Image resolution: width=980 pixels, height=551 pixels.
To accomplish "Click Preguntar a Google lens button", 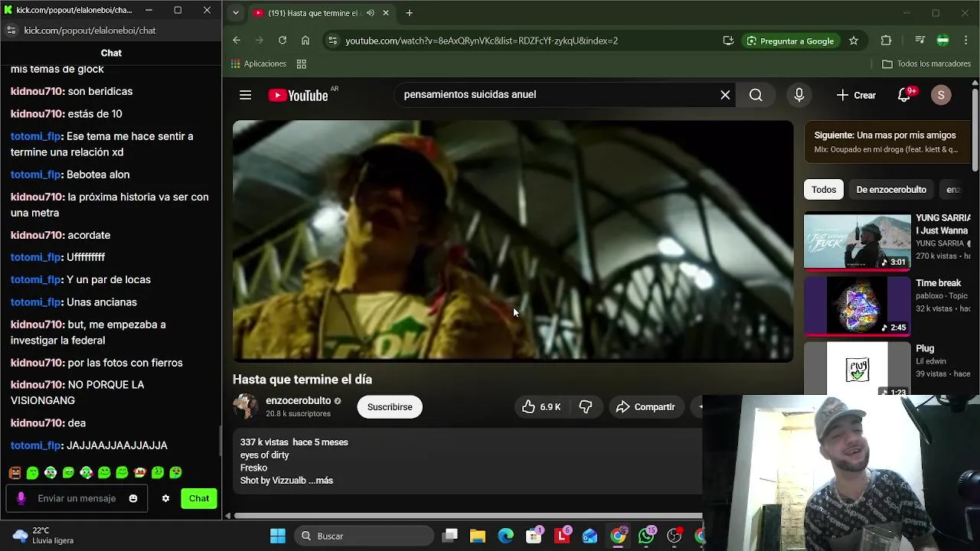I will (790, 41).
